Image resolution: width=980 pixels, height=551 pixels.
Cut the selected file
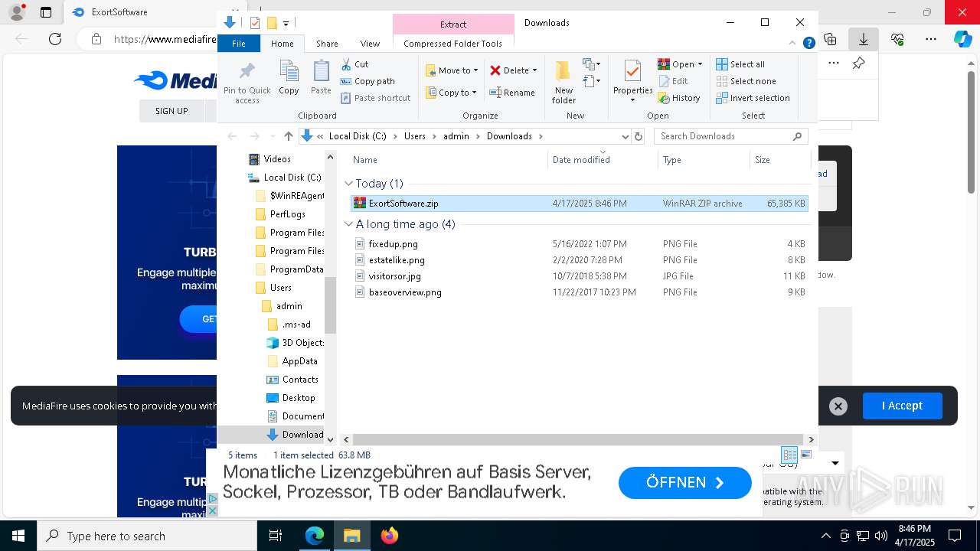pyautogui.click(x=354, y=64)
